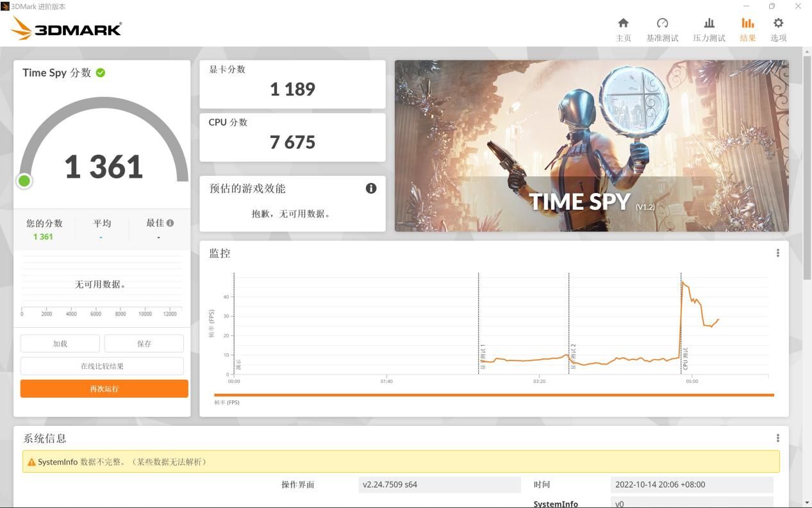The width and height of the screenshot is (812, 508).
Task: Click the 03:20 time label on chart
Action: (539, 382)
